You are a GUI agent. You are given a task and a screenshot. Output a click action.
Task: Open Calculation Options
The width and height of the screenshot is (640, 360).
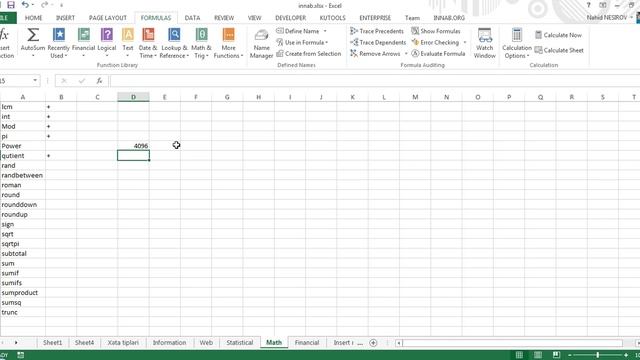point(517,43)
